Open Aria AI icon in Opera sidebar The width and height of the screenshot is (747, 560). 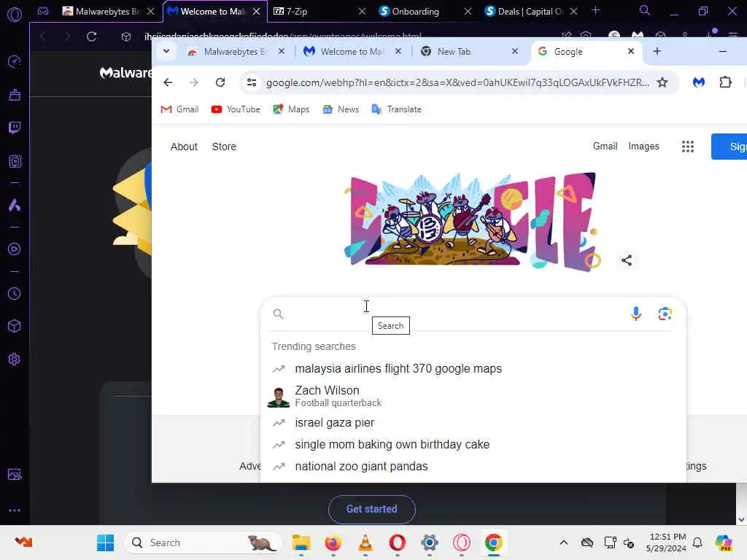[15, 205]
